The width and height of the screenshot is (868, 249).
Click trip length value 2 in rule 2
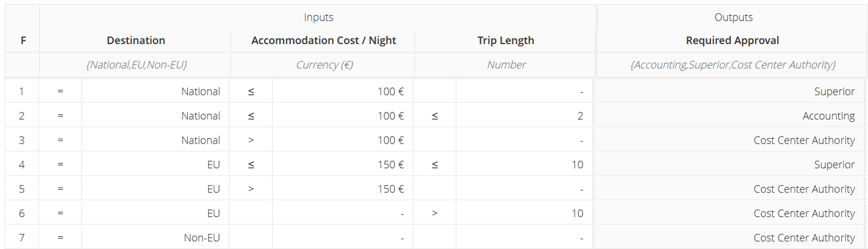[525, 116]
